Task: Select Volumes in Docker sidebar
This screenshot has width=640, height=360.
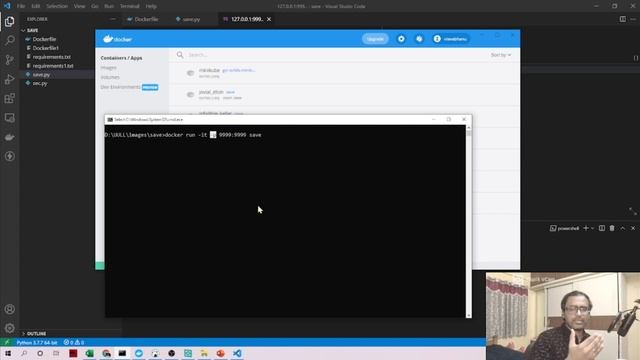Action: [x=110, y=77]
